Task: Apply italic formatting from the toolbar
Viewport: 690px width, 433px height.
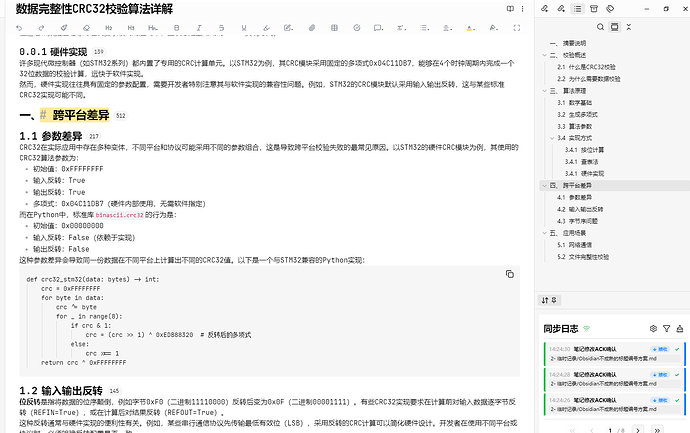Action: pos(199,28)
